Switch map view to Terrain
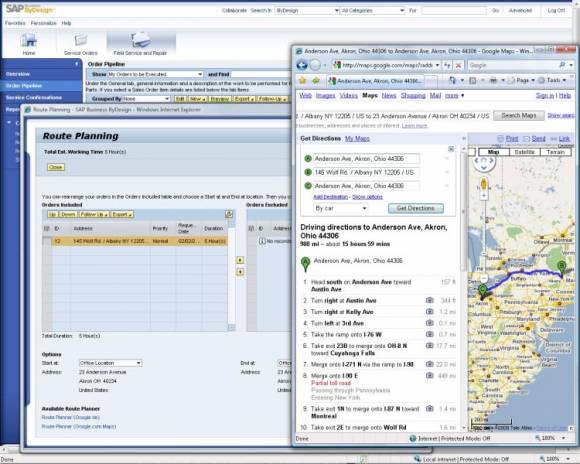This screenshot has height=464, width=580. (555, 152)
